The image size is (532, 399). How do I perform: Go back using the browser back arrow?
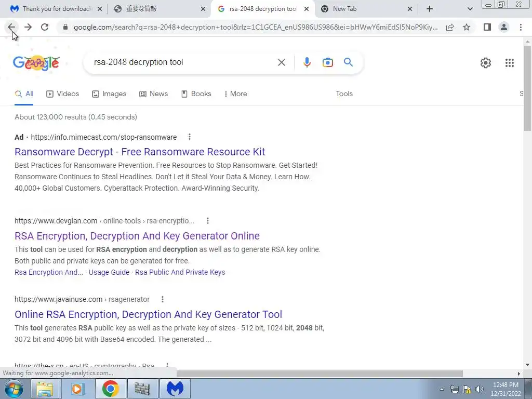coord(11,27)
